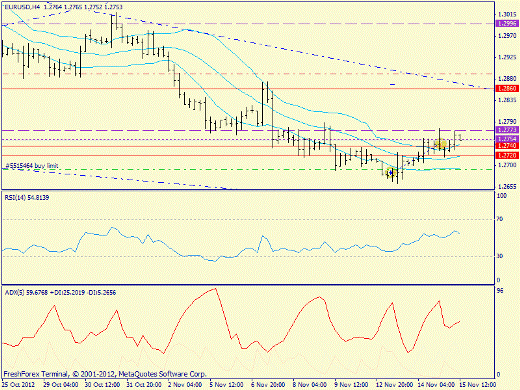
Task: Click the 14 Nov 04:00 date label
Action: [436, 384]
